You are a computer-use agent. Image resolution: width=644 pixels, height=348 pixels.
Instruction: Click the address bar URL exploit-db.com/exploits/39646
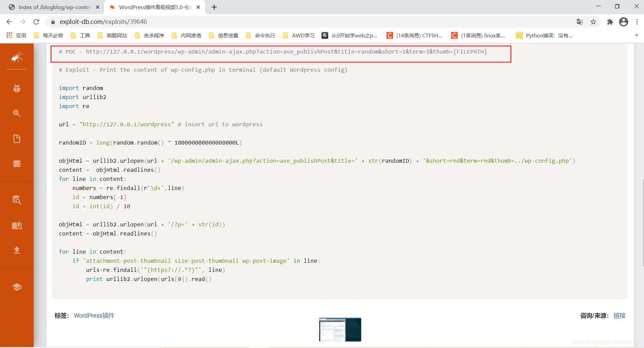[x=103, y=22]
